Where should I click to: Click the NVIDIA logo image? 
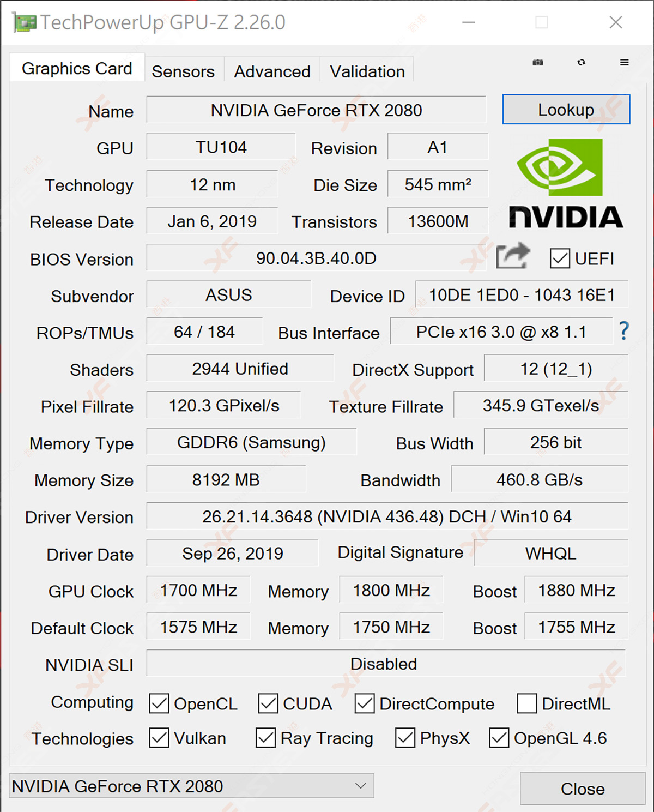(x=566, y=183)
